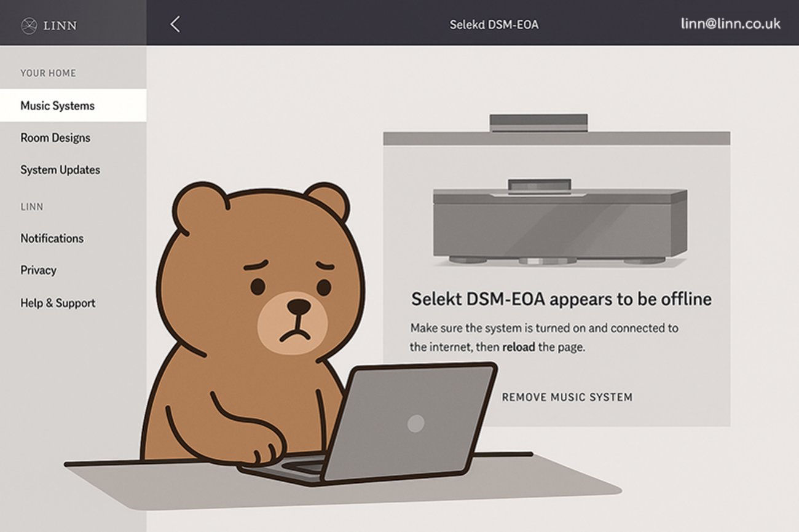Click the 'Make sure the system' message
This screenshot has width=799, height=532.
(544, 337)
